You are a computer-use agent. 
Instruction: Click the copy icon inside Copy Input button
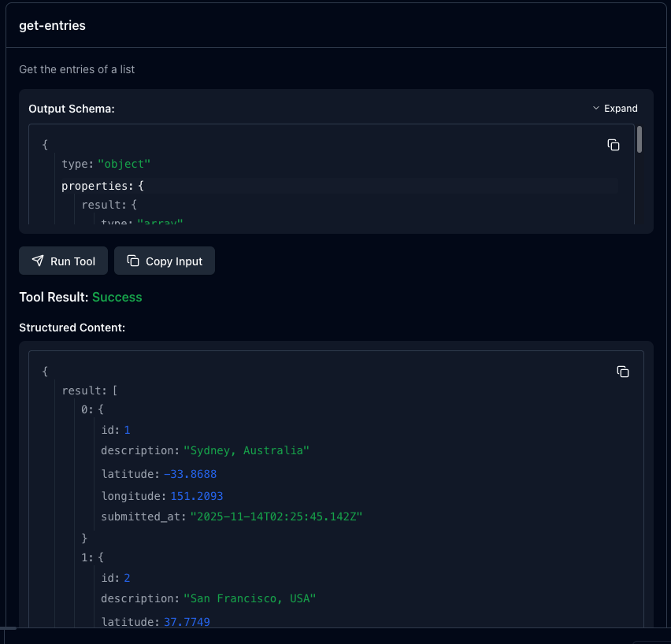pos(132,261)
